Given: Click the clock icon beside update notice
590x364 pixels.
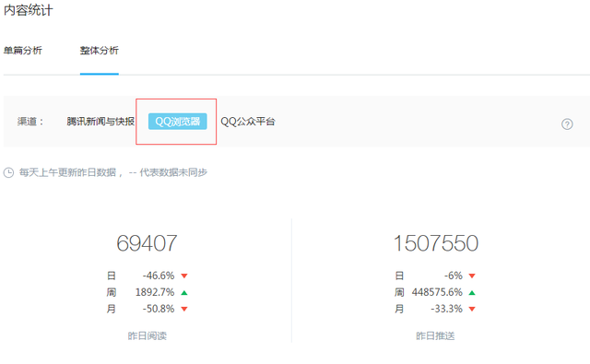Looking at the screenshot, I should point(8,172).
